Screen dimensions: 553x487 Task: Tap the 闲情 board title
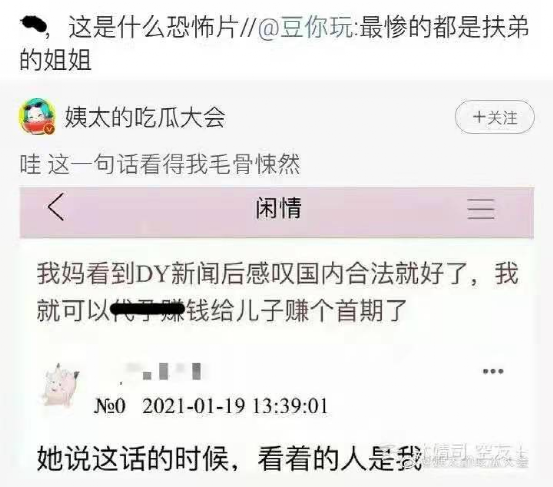click(279, 208)
